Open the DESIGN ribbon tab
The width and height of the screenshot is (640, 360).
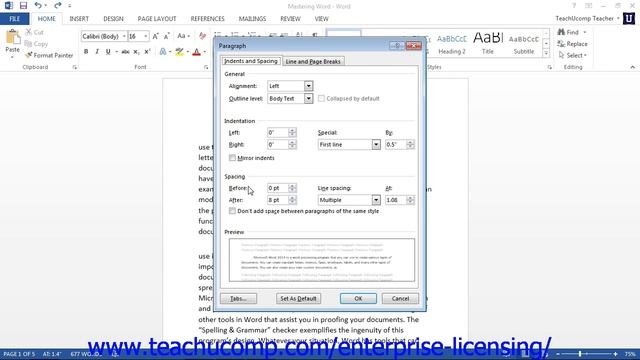(113, 19)
